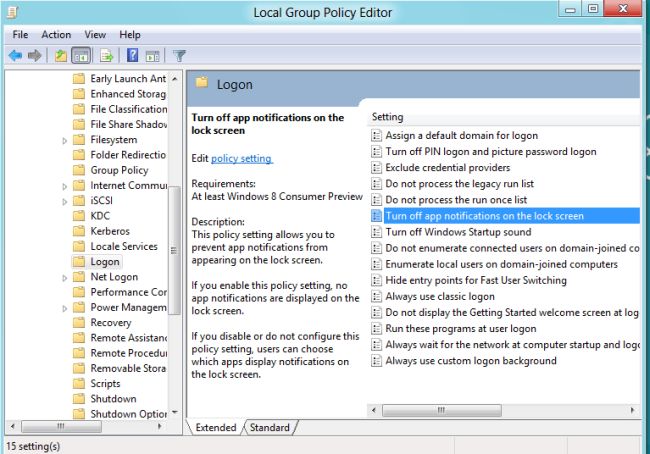The width and height of the screenshot is (650, 454).
Task: Select Locale Services in the tree
Action: (x=124, y=246)
